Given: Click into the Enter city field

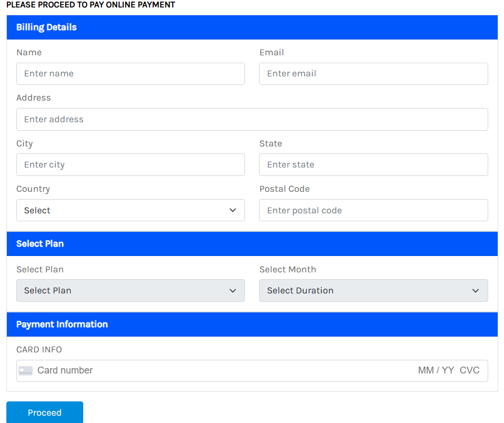Looking at the screenshot, I should (x=130, y=164).
